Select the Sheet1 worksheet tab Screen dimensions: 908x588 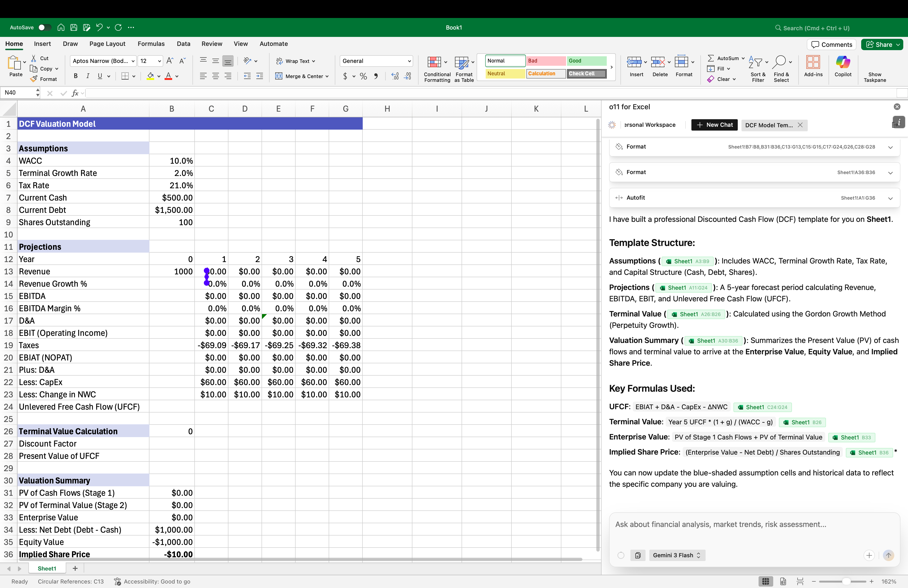point(47,568)
